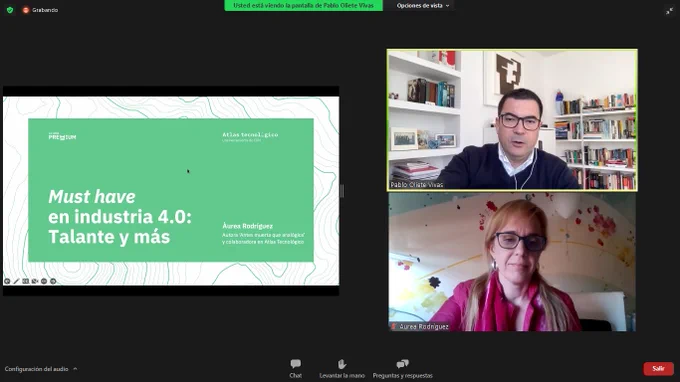This screenshot has width=680, height=382.
Task: Go to the previous slide with the arrow icon
Action: tap(7, 281)
